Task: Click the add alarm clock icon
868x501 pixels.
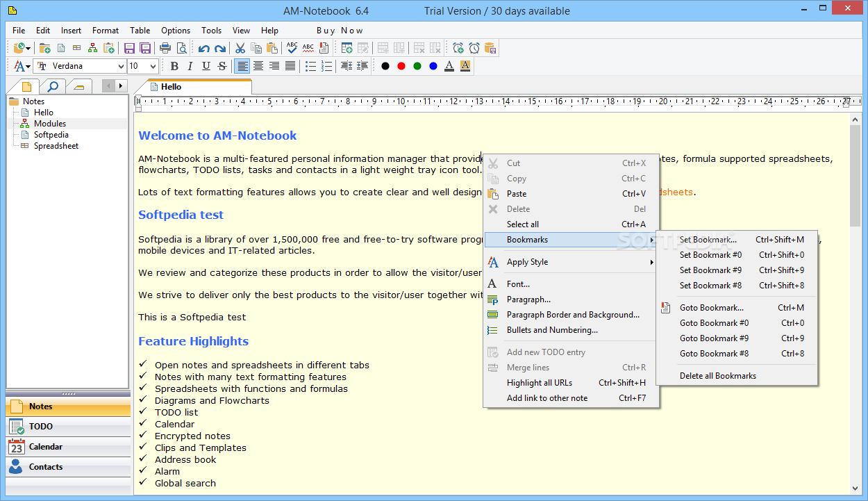Action: pyautogui.click(x=458, y=48)
